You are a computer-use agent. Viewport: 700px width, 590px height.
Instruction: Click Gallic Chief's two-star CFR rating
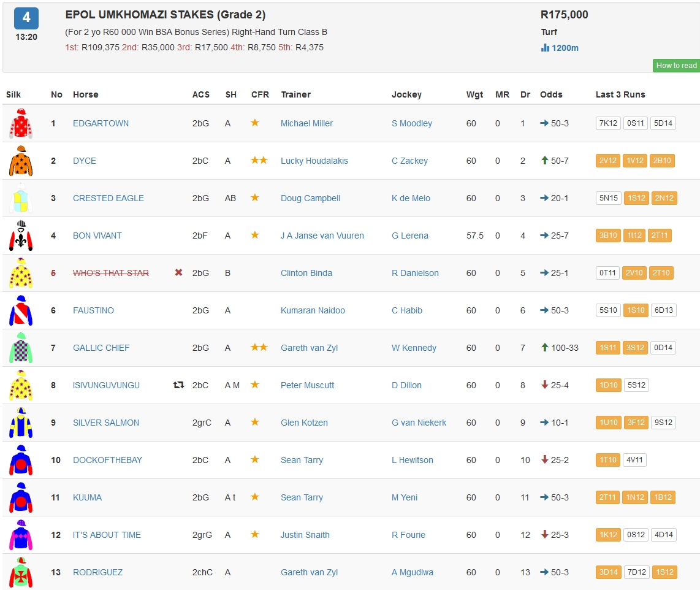259,348
